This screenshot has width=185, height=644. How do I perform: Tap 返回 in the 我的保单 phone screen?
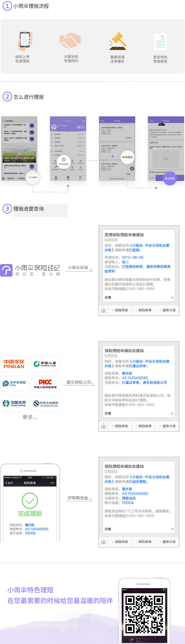[x=9, y=483]
